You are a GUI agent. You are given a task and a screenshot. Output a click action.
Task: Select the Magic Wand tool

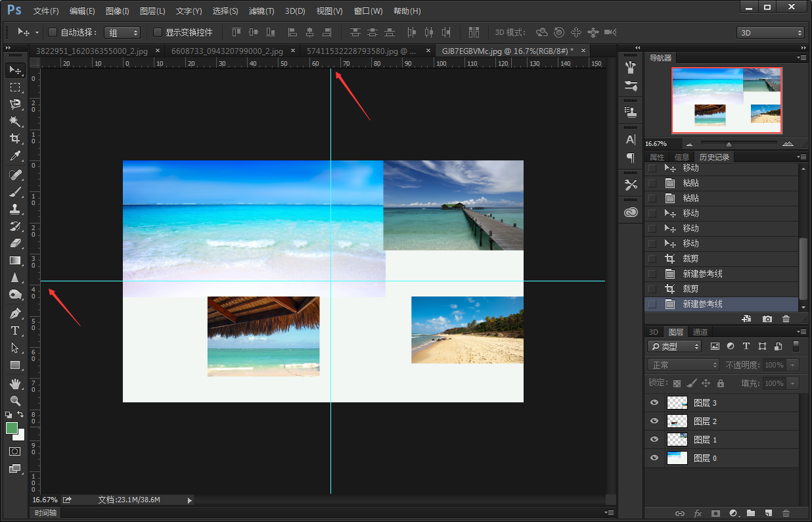[14, 121]
